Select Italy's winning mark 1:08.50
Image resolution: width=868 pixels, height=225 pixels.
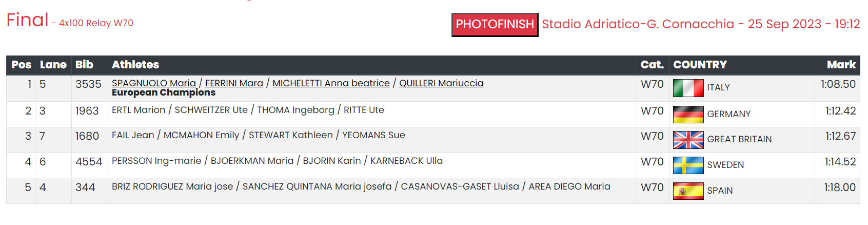[x=838, y=84]
